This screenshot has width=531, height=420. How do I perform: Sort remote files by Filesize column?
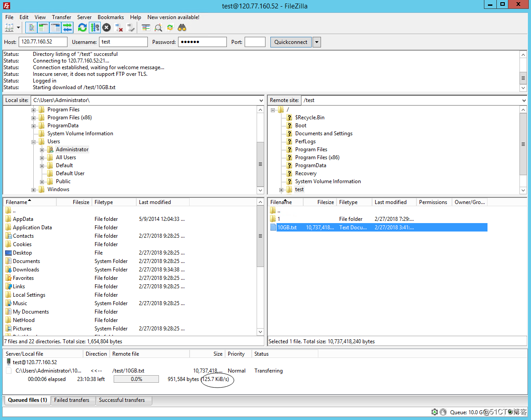pyautogui.click(x=320, y=202)
